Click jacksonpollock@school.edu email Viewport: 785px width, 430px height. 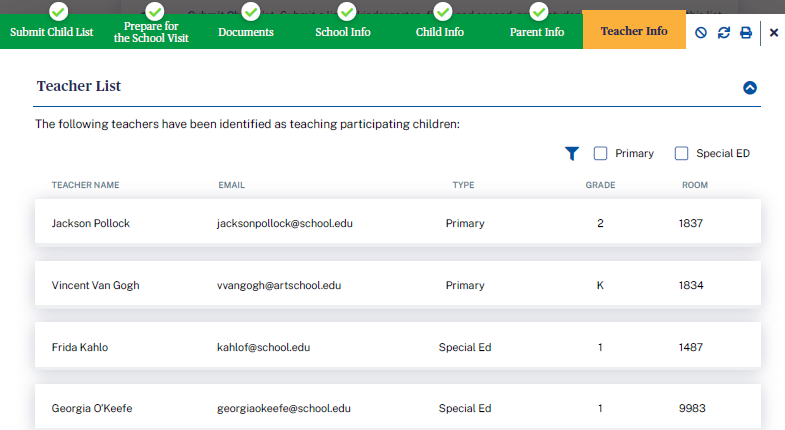tap(284, 223)
